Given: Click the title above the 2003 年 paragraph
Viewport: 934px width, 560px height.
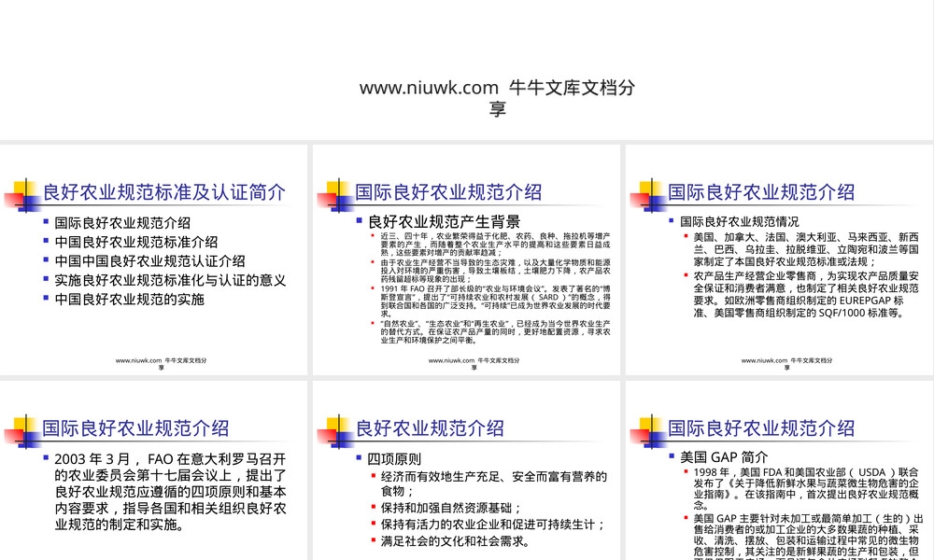Looking at the screenshot, I should tap(135, 428).
